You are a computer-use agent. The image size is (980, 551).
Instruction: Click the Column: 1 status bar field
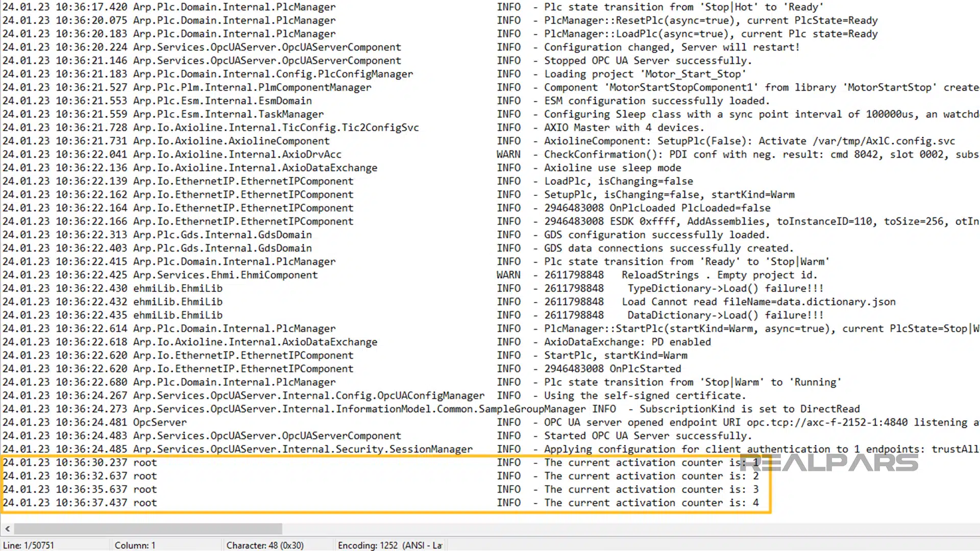(135, 545)
